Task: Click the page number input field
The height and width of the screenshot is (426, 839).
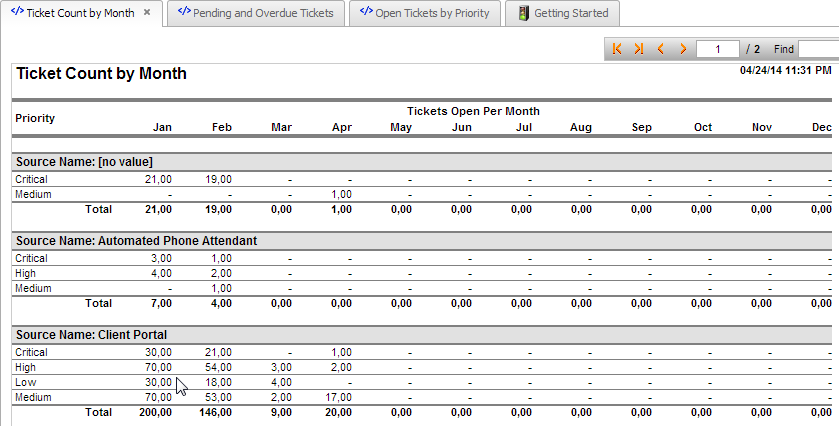Action: tap(717, 49)
